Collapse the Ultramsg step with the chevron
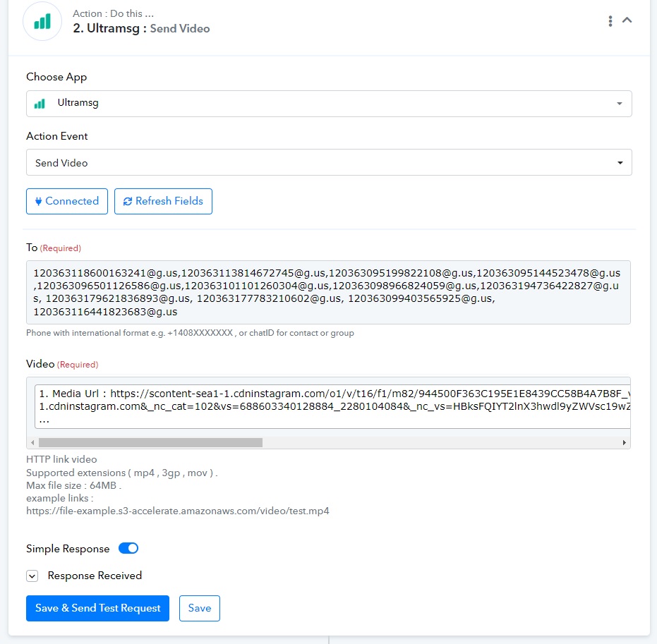 (x=627, y=20)
